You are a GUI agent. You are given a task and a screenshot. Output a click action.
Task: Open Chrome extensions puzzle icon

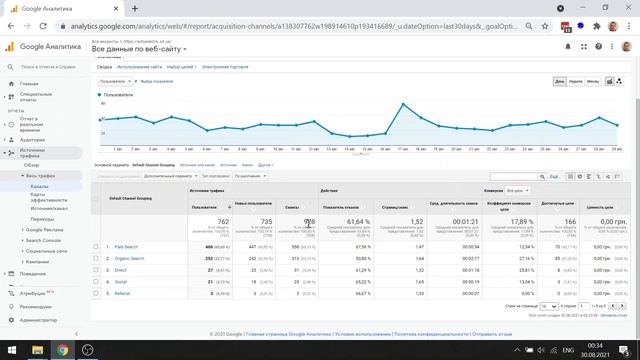[x=597, y=26]
